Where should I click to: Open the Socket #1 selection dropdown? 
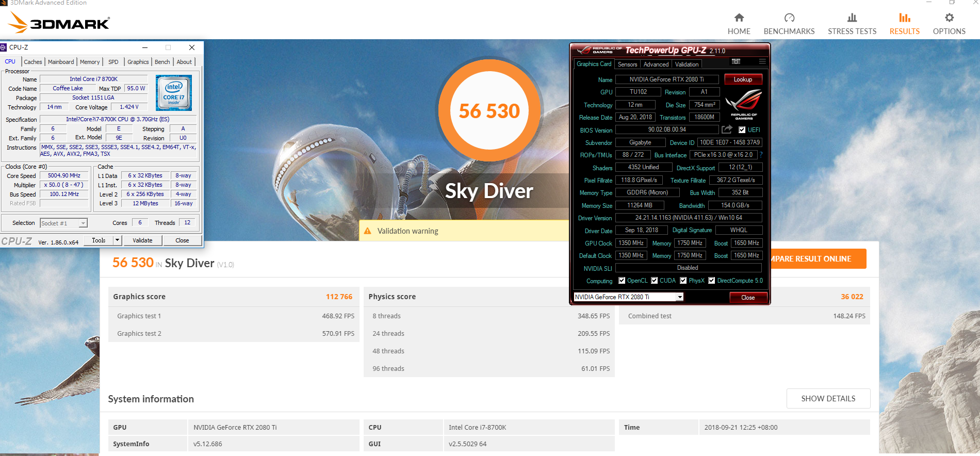pyautogui.click(x=83, y=223)
